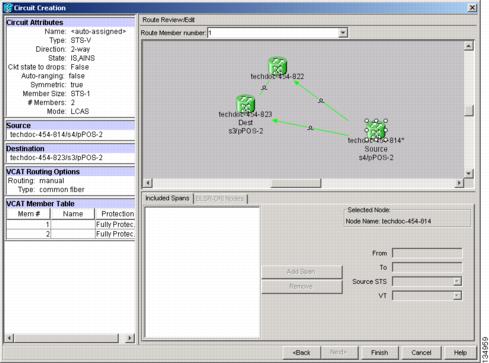The width and height of the screenshot is (489, 363).
Task: Click span icon between 814 and 823
Action: coord(310,128)
